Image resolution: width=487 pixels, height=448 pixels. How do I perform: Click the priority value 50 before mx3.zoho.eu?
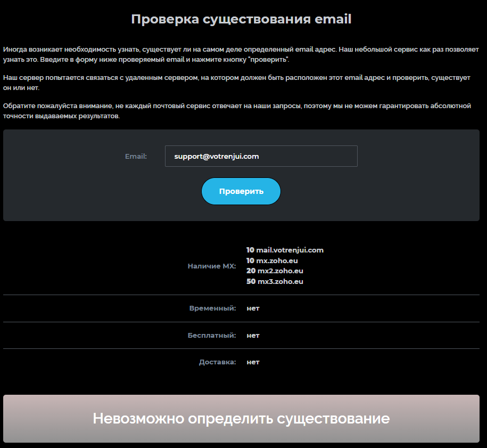250,281
